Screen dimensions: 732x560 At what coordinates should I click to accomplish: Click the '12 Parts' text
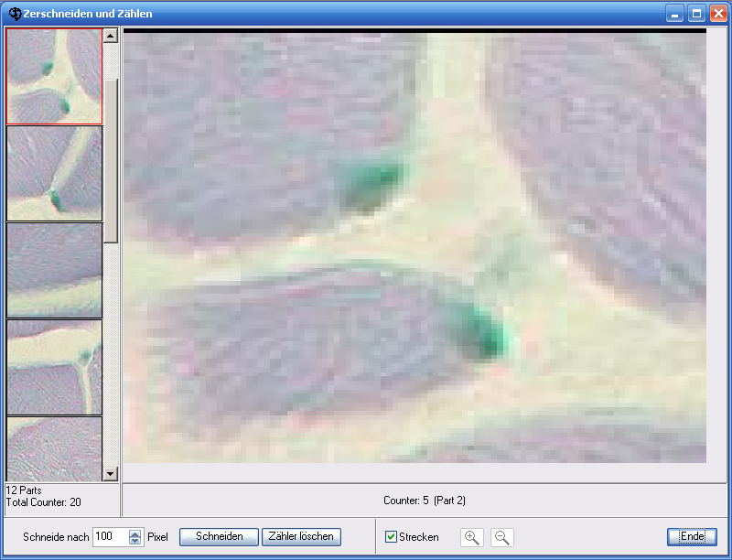[x=24, y=490]
